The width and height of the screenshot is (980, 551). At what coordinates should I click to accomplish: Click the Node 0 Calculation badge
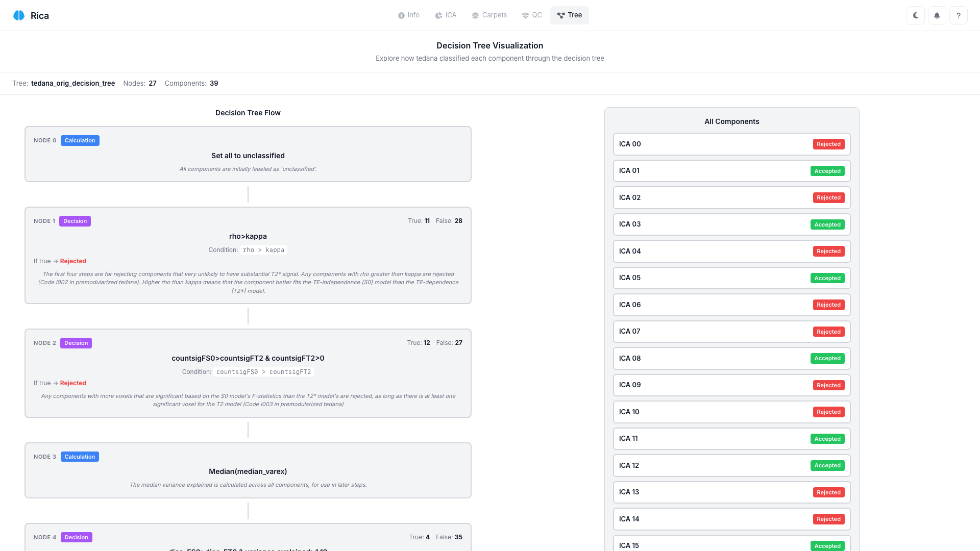(80, 141)
